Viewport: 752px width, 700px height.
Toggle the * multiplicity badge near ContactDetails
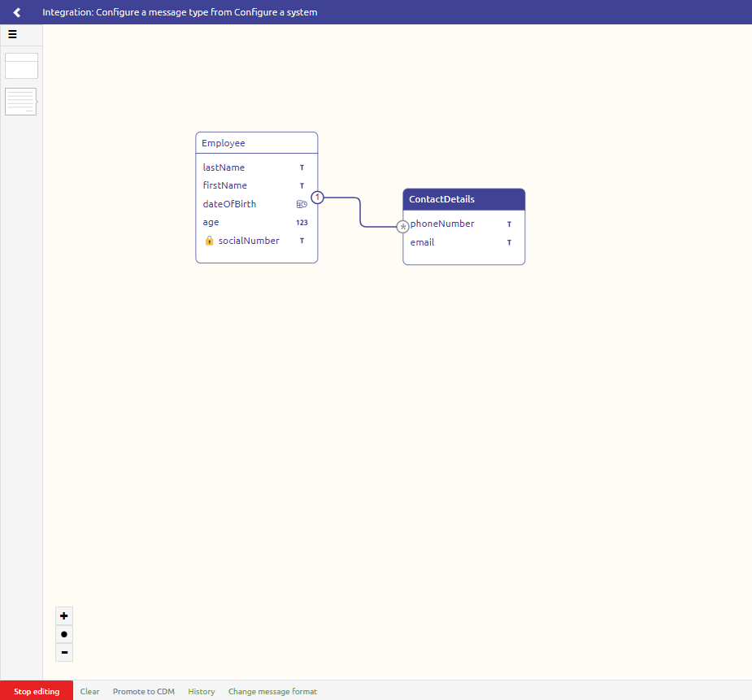pyautogui.click(x=403, y=226)
